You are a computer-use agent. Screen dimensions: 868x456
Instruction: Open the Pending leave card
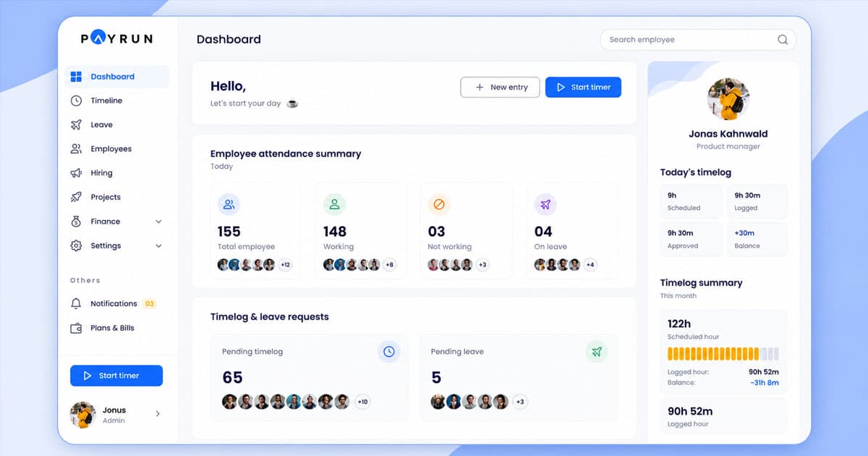(519, 377)
